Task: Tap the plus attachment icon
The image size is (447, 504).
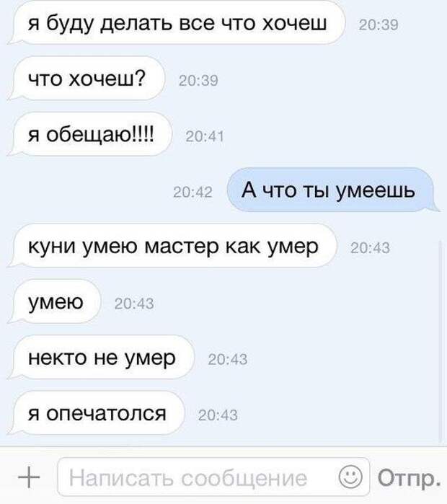Action: point(29,477)
